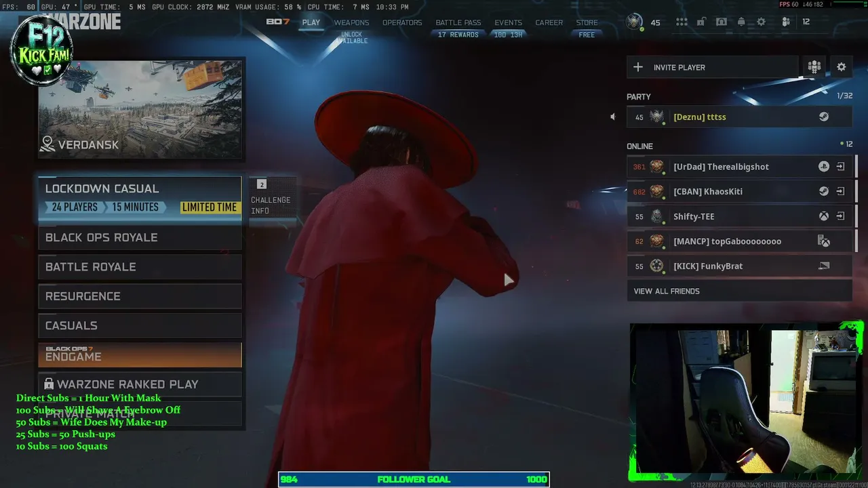The height and width of the screenshot is (488, 868).
Task: Click PlayStation icon on Therealbigshot row
Action: click(x=824, y=167)
